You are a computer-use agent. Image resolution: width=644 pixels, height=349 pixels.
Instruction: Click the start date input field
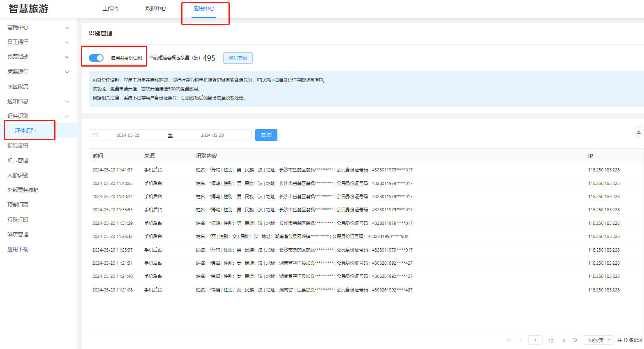pos(128,135)
